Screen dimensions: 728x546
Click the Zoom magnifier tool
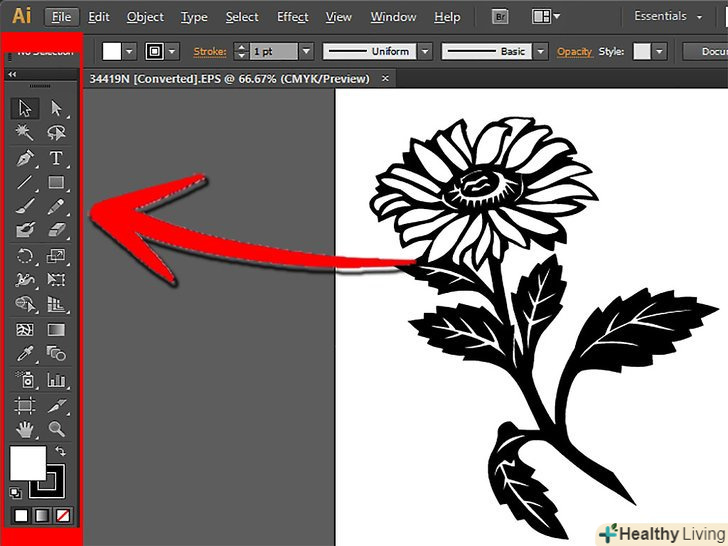click(56, 430)
